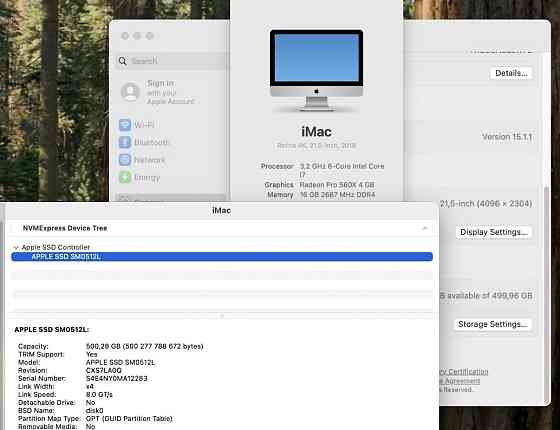The width and height of the screenshot is (560, 430).
Task: Click the Version 15.1.1 text
Action: [x=507, y=137]
